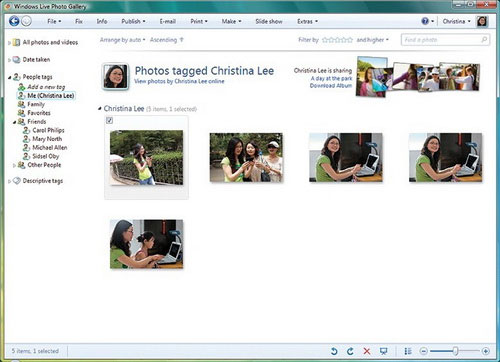
Task: Click Download Album link
Action: [331, 86]
